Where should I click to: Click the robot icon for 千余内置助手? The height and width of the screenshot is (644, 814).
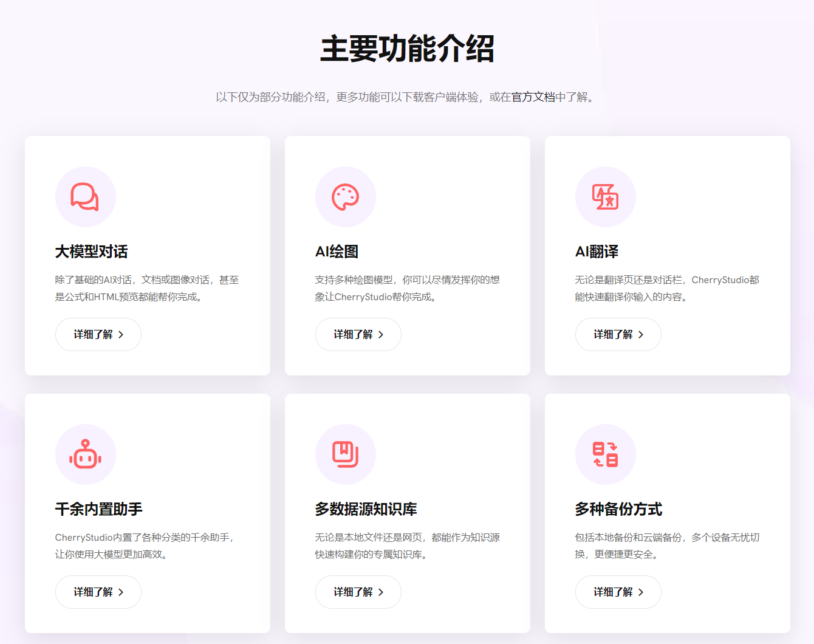coord(85,454)
